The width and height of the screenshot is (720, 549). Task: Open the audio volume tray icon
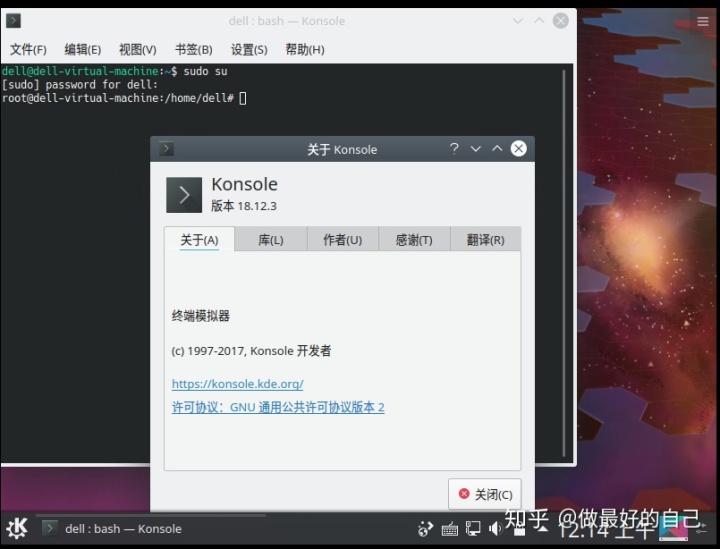pos(495,529)
